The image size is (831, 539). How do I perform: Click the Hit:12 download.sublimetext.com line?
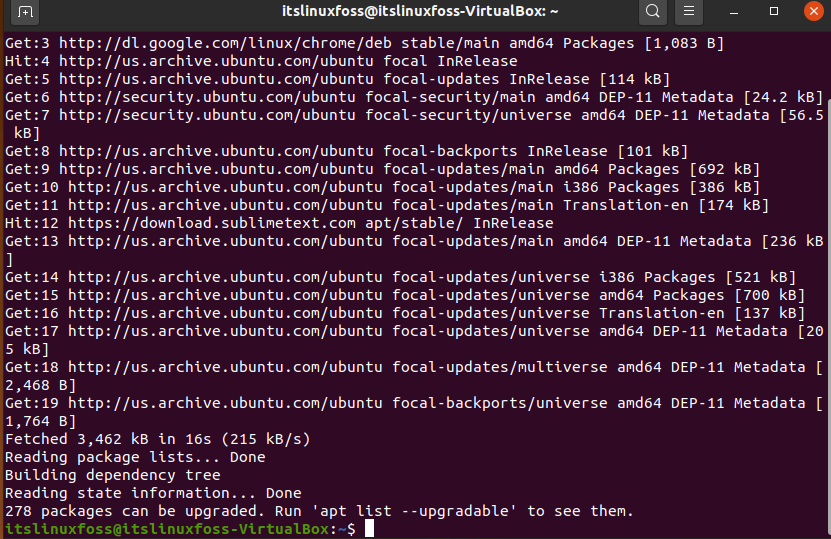click(x=279, y=224)
